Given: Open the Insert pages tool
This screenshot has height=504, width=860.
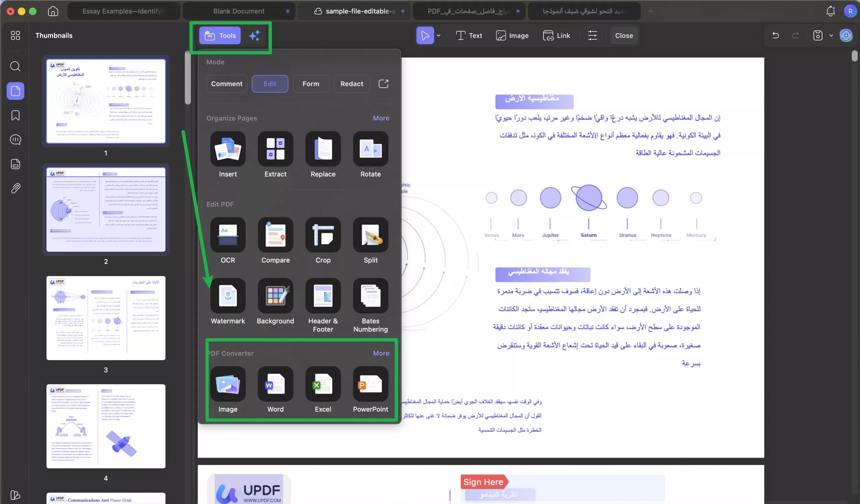Looking at the screenshot, I should 228,155.
